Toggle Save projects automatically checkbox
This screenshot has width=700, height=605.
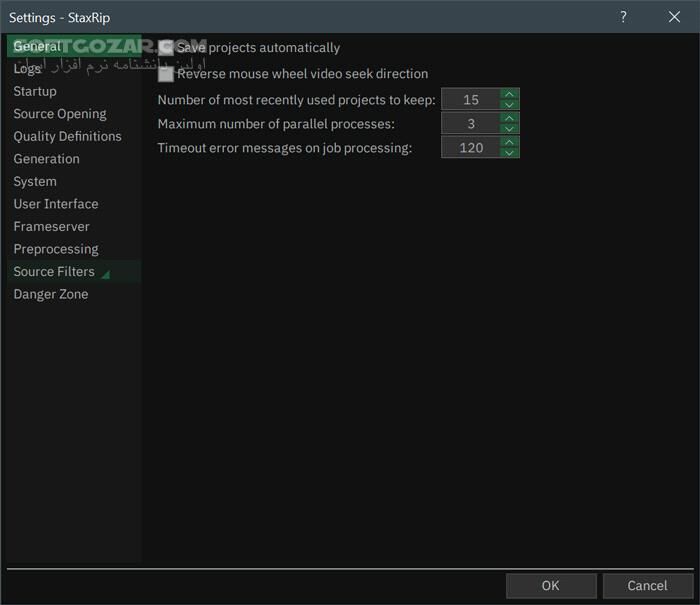click(x=166, y=48)
